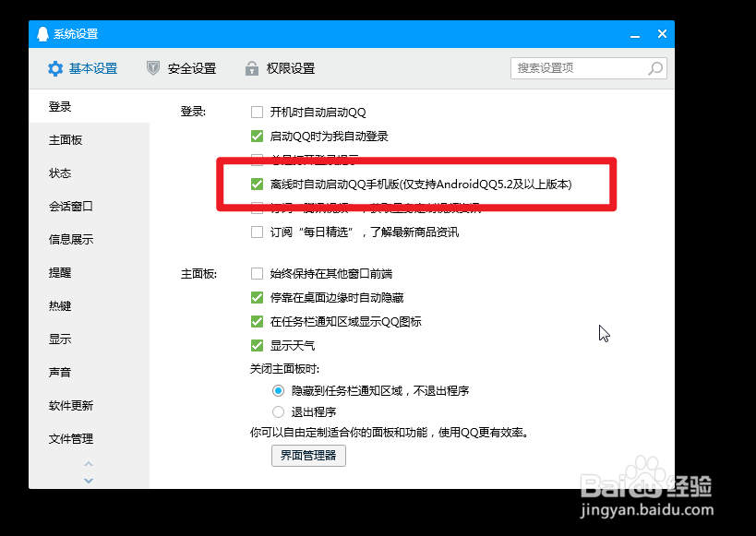Click the QQ penguin icon in title bar
The height and width of the screenshot is (536, 756).
pos(42,34)
